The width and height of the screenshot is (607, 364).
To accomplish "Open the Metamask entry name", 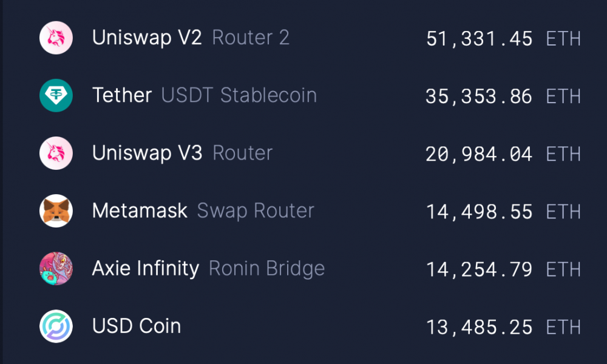I will 140,211.
